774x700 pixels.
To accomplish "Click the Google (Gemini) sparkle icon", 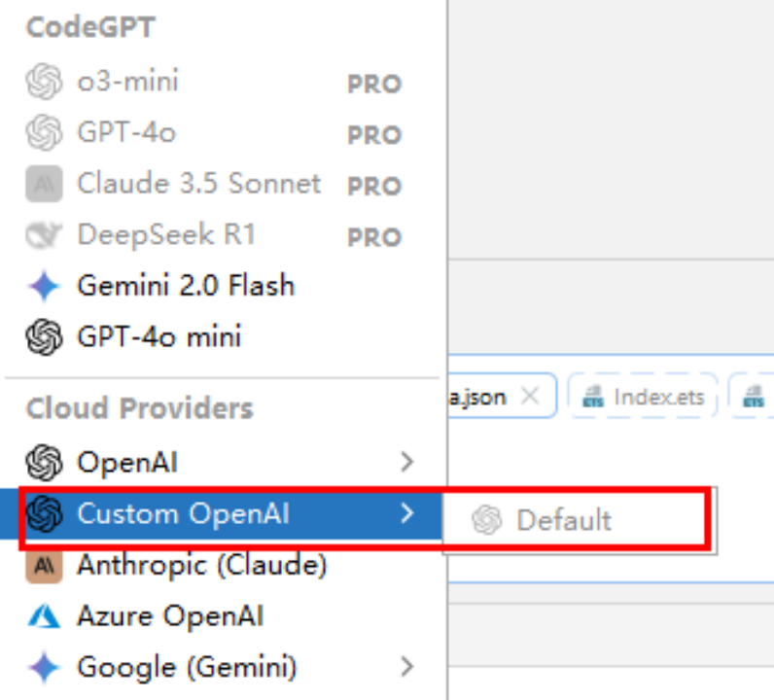I will 44,668.
